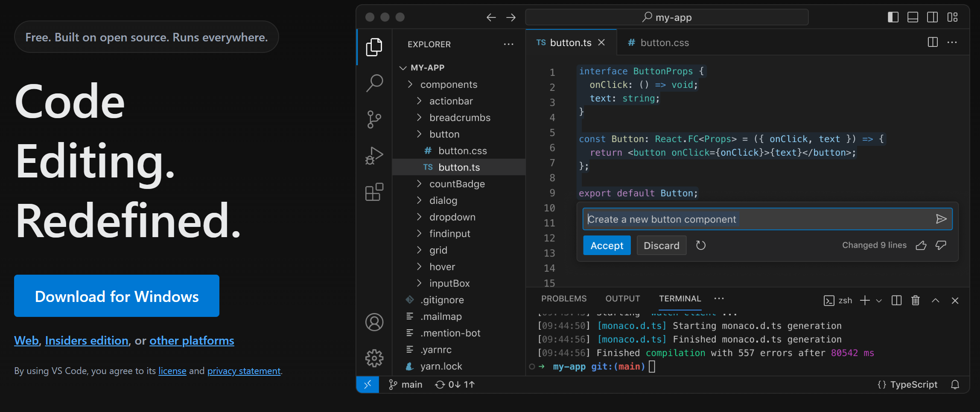This screenshot has width=980, height=412.
Task: Delete the terminal with trash icon
Action: pyautogui.click(x=916, y=300)
